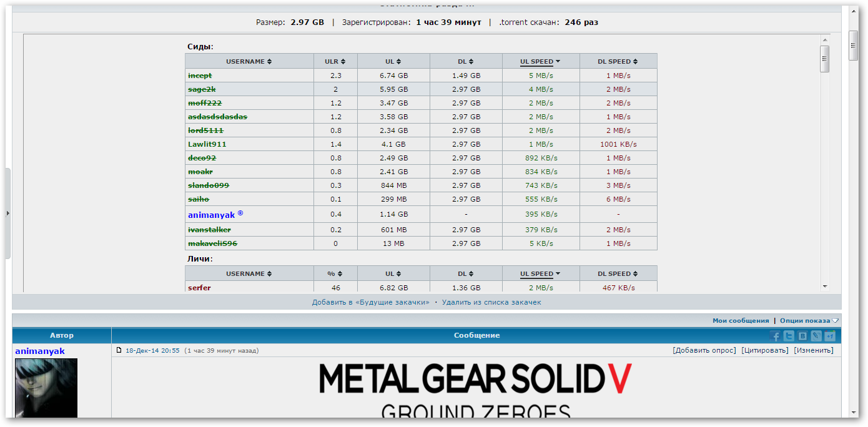Click Удалить из списка закачек
Image resolution: width=868 pixels, height=427 pixels.
pos(491,302)
